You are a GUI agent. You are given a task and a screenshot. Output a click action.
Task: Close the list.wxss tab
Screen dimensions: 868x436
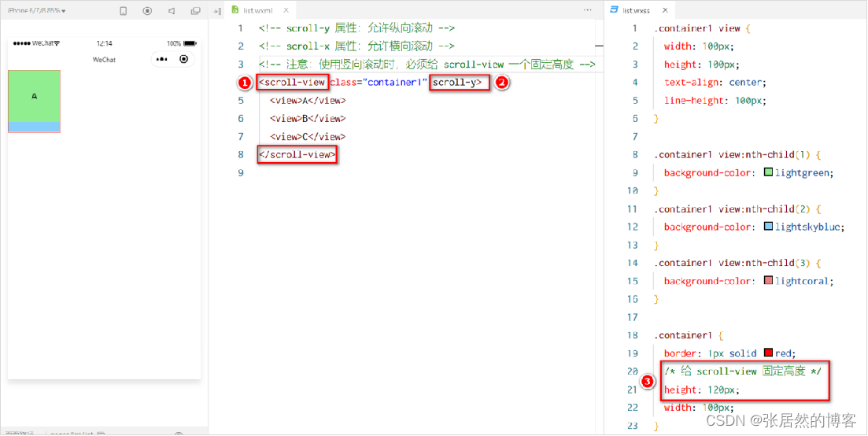[665, 10]
